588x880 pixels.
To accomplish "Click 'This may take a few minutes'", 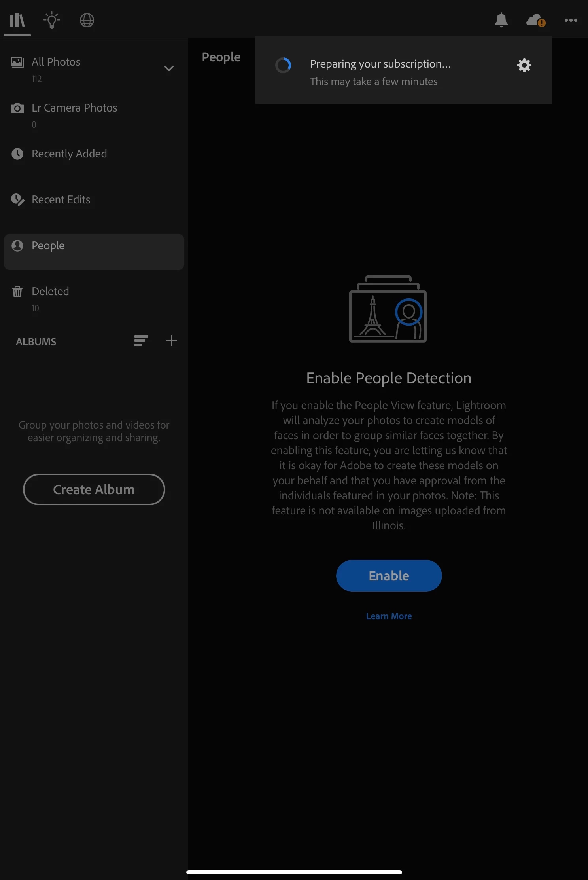I will click(374, 82).
